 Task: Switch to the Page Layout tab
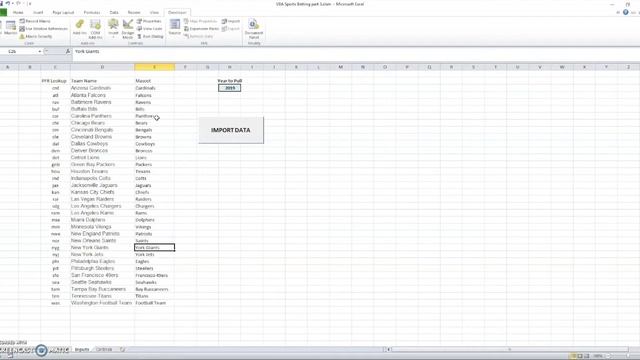point(63,13)
